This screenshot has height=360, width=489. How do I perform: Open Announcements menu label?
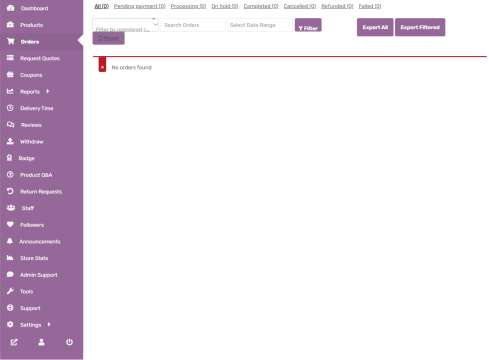pyautogui.click(x=40, y=242)
